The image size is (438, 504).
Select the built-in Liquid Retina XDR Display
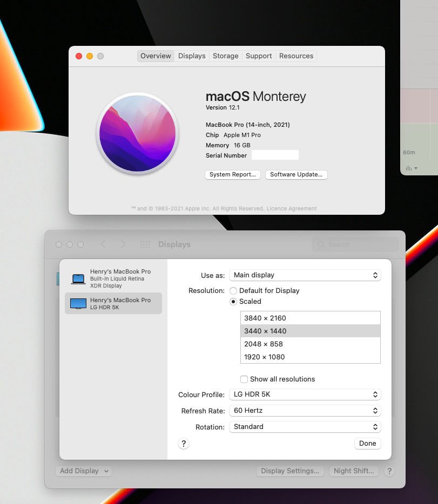click(113, 278)
